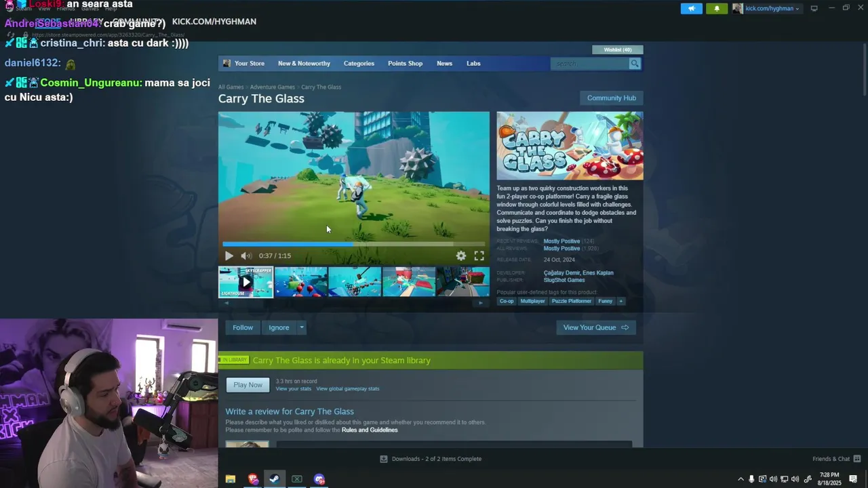The height and width of the screenshot is (488, 868).
Task: Open developer Enes Kaplan link
Action: (598, 273)
